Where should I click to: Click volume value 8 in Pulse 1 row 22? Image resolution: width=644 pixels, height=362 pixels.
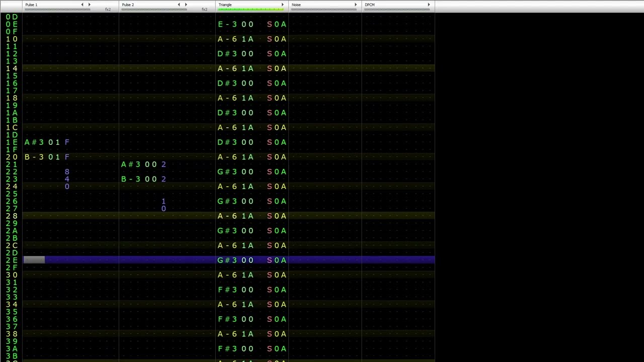click(x=67, y=172)
